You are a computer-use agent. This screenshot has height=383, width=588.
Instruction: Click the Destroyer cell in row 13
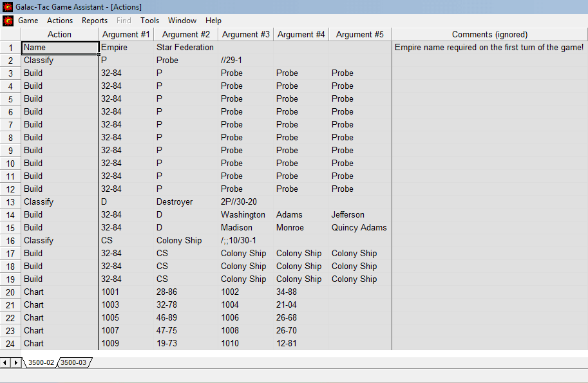(x=175, y=201)
